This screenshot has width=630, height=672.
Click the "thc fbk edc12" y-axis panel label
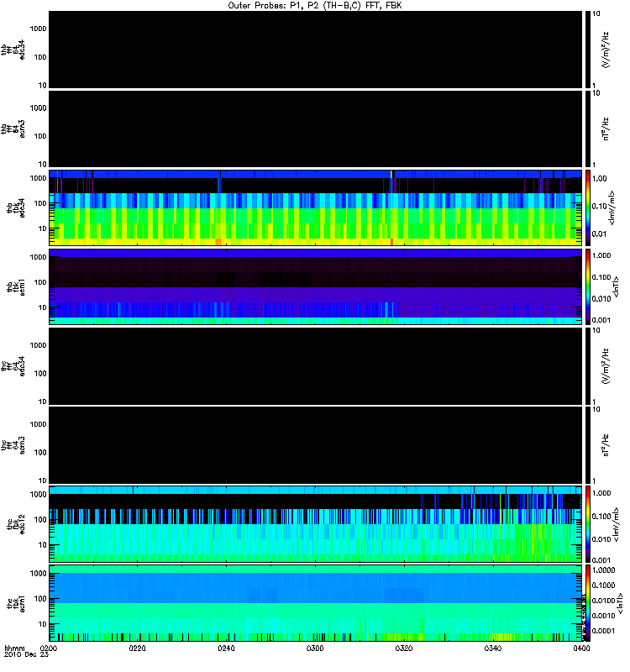pos(16,524)
